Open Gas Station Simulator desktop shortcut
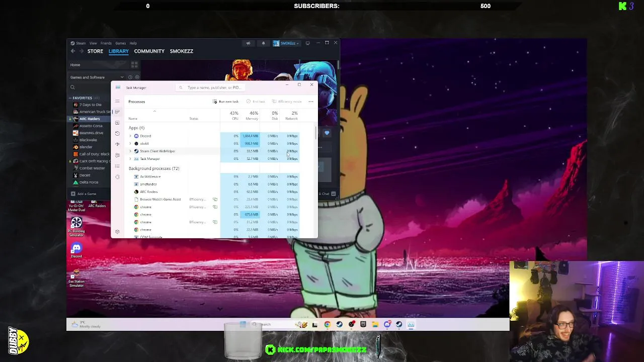 76,279
